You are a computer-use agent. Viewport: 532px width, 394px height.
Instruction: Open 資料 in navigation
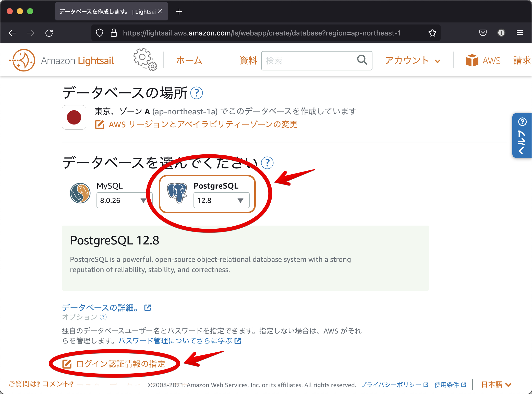pyautogui.click(x=248, y=60)
